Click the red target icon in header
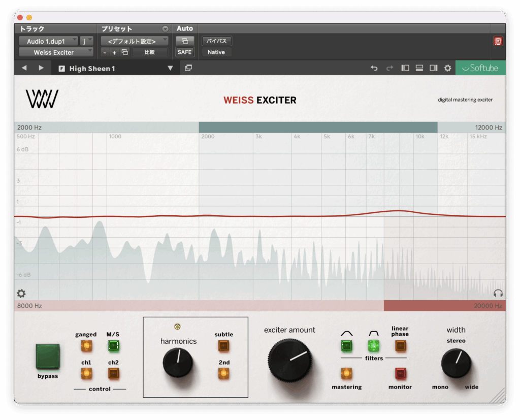The width and height of the screenshot is (520, 420). (498, 41)
